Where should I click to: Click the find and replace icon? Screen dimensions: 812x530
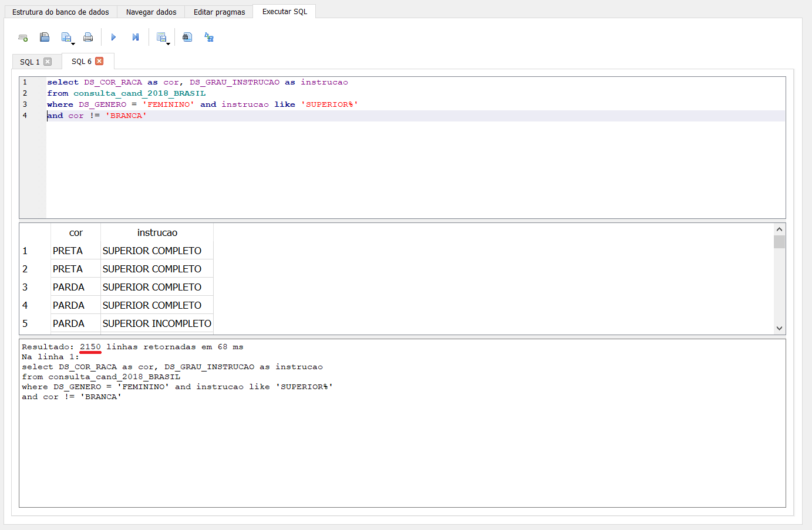(209, 38)
